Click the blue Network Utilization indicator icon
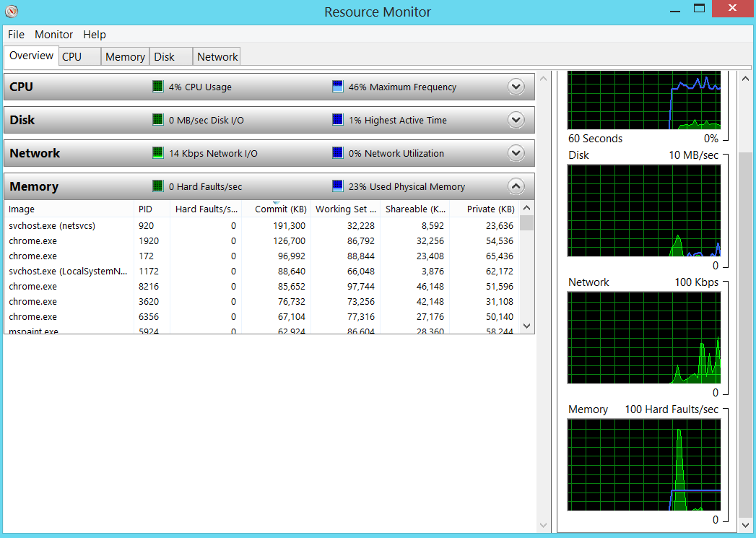The width and height of the screenshot is (756, 538). 338,153
